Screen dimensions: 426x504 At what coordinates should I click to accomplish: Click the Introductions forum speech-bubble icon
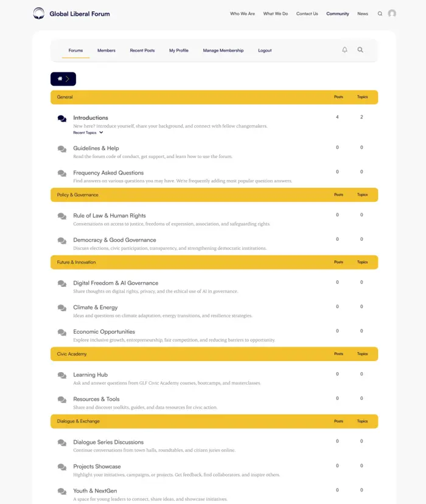pyautogui.click(x=61, y=119)
